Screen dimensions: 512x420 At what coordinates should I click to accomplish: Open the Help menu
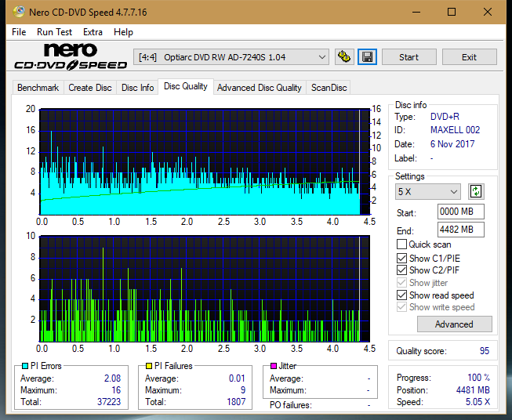pyautogui.click(x=123, y=32)
